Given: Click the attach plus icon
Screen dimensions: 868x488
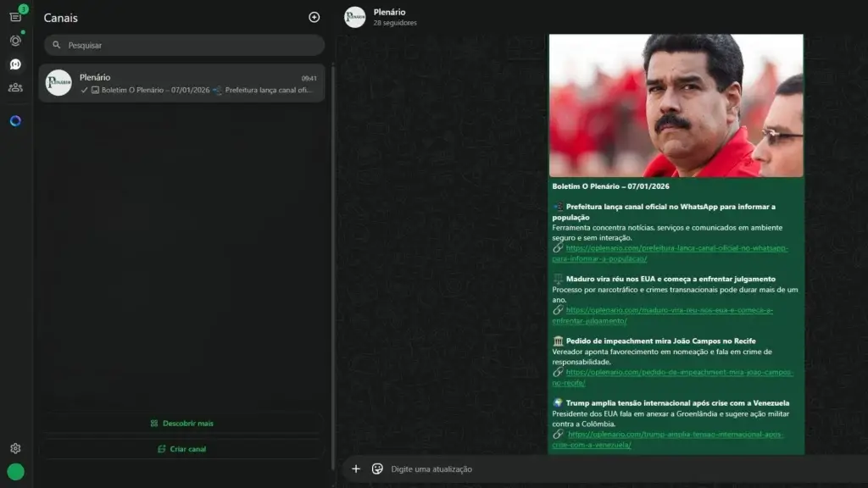Looking at the screenshot, I should pos(356,469).
